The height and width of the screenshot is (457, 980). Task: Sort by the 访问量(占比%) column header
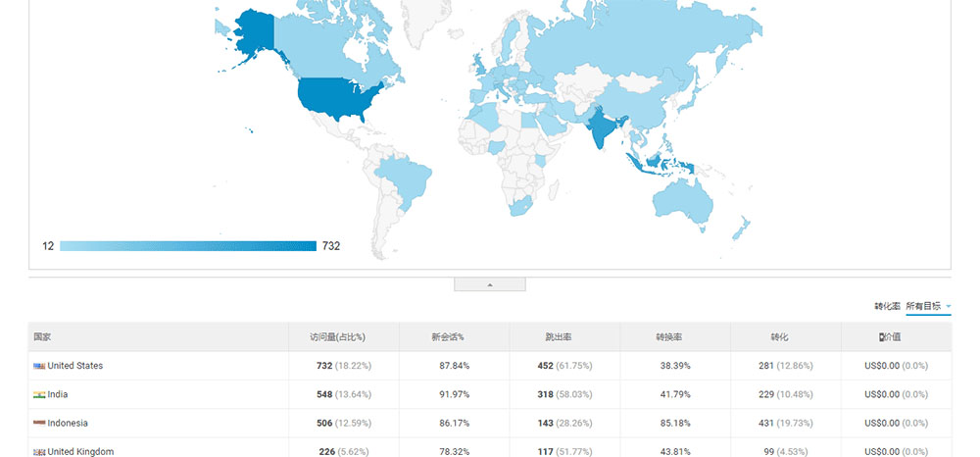click(x=337, y=336)
